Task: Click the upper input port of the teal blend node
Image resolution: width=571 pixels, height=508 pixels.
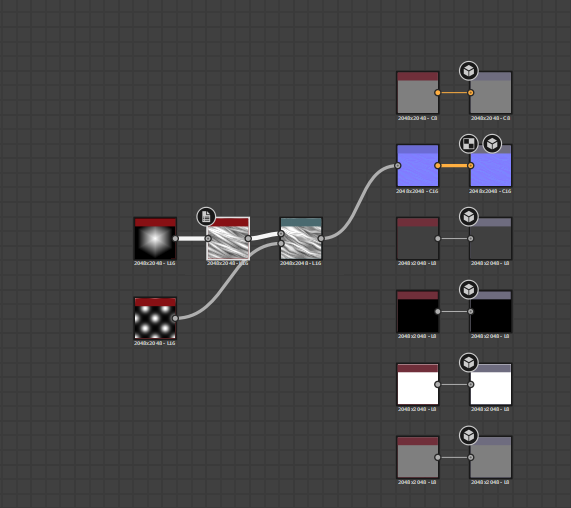Action: coord(281,234)
